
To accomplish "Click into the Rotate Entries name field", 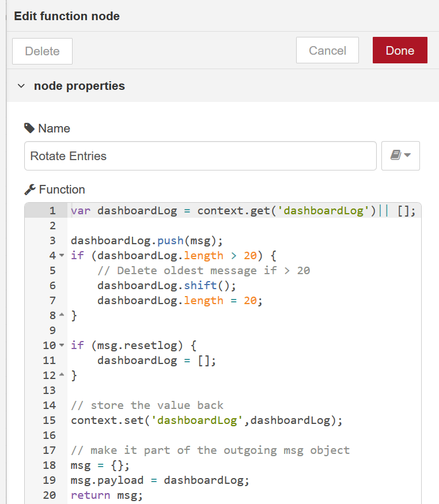I will click(x=200, y=156).
